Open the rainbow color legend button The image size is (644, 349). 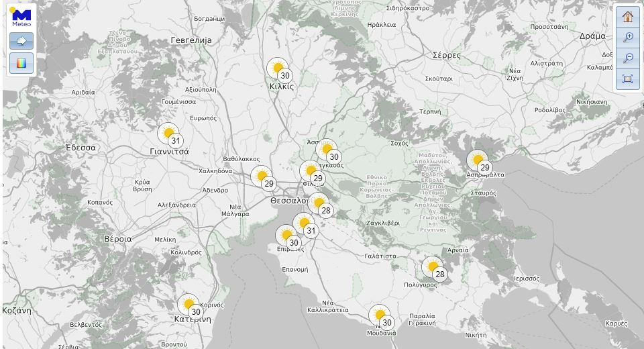(21, 63)
